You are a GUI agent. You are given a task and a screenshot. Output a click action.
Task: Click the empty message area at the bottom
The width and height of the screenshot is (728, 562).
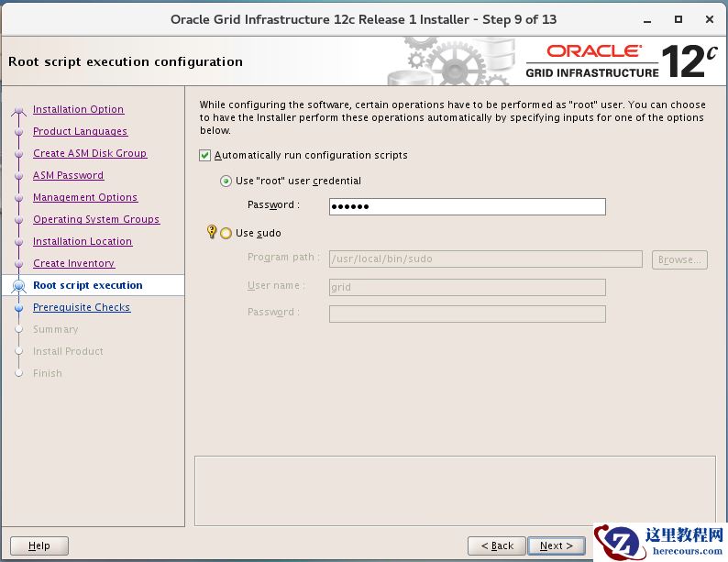(455, 490)
